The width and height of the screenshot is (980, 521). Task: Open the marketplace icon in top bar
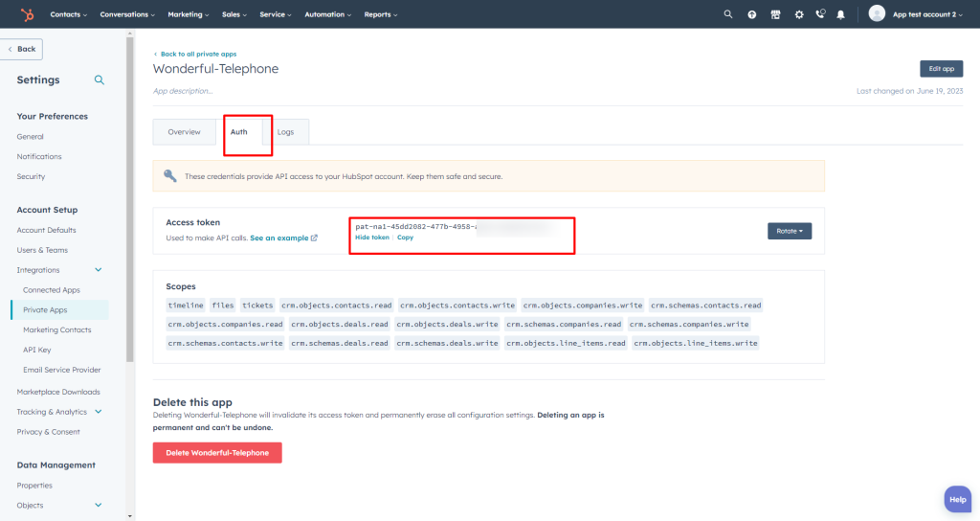[775, 14]
